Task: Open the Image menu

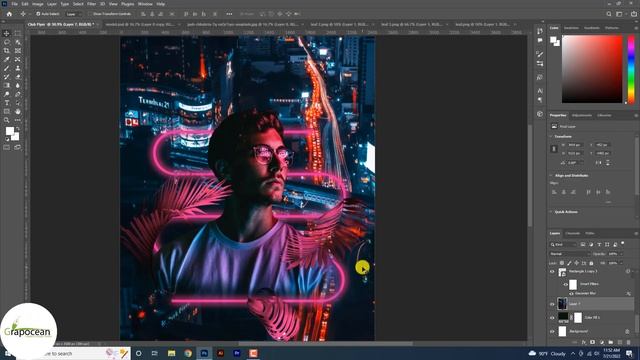Action: coord(38,4)
